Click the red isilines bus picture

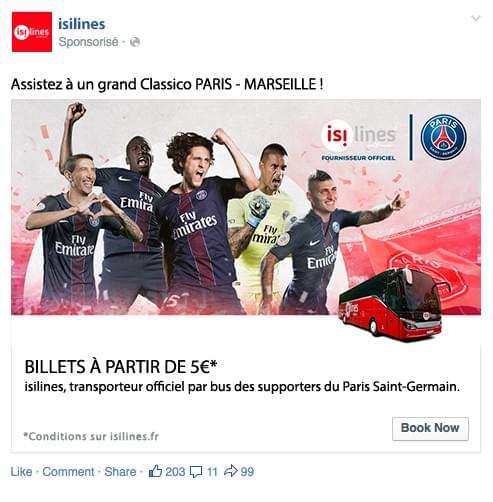[390, 305]
